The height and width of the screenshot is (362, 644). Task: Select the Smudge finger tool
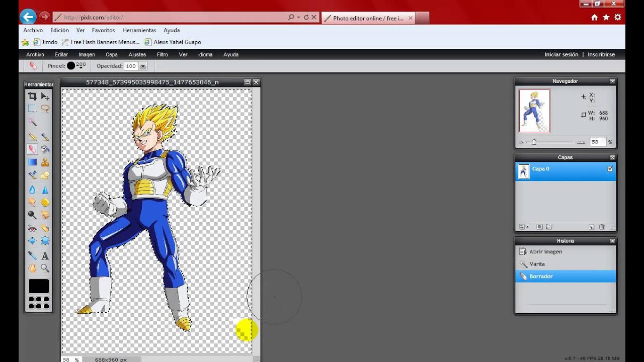(x=32, y=202)
